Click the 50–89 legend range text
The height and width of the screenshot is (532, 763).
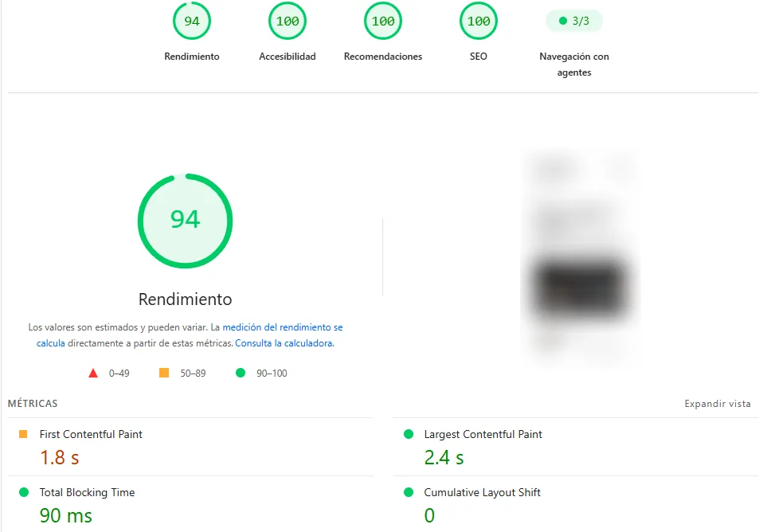pyautogui.click(x=194, y=374)
